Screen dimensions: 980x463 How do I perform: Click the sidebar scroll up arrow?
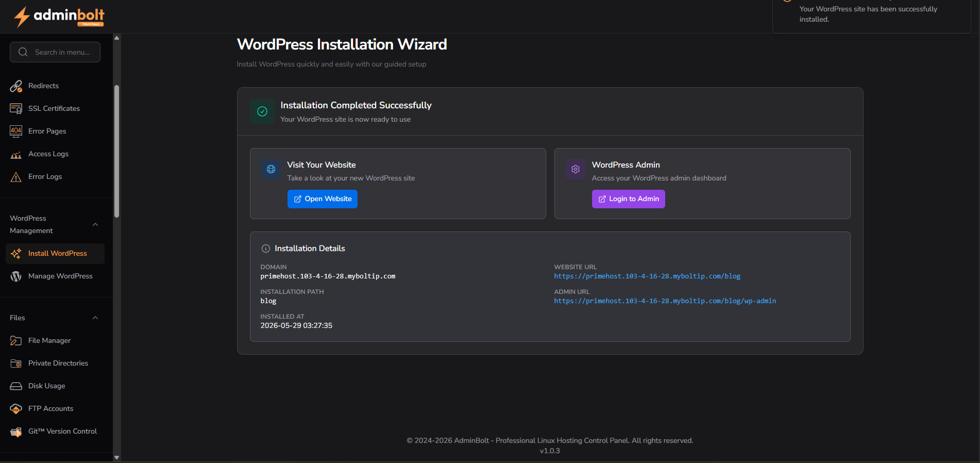click(x=117, y=38)
